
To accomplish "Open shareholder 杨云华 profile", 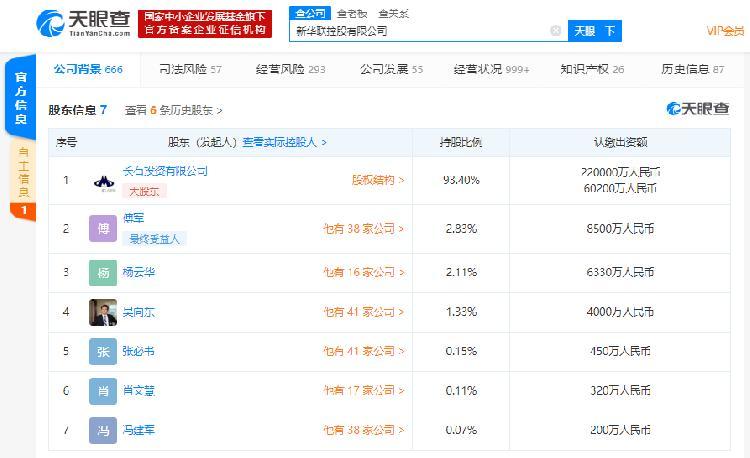I will pyautogui.click(x=139, y=273).
